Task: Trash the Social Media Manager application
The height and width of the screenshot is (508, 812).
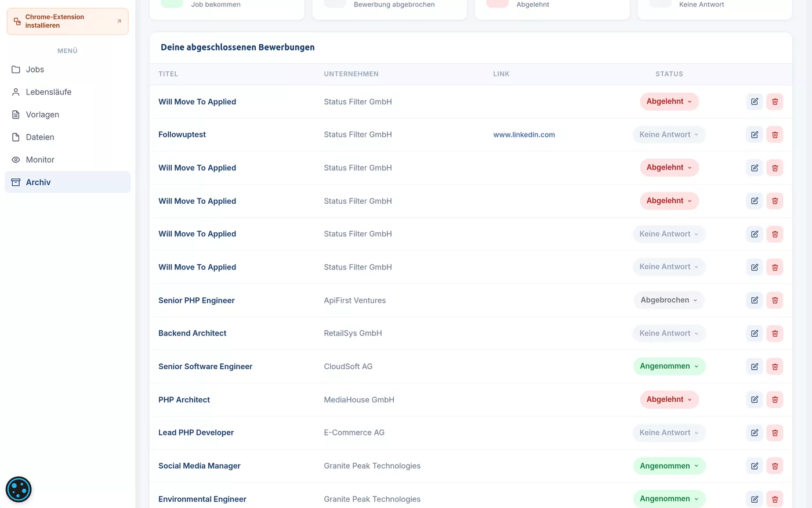Action: tap(775, 466)
